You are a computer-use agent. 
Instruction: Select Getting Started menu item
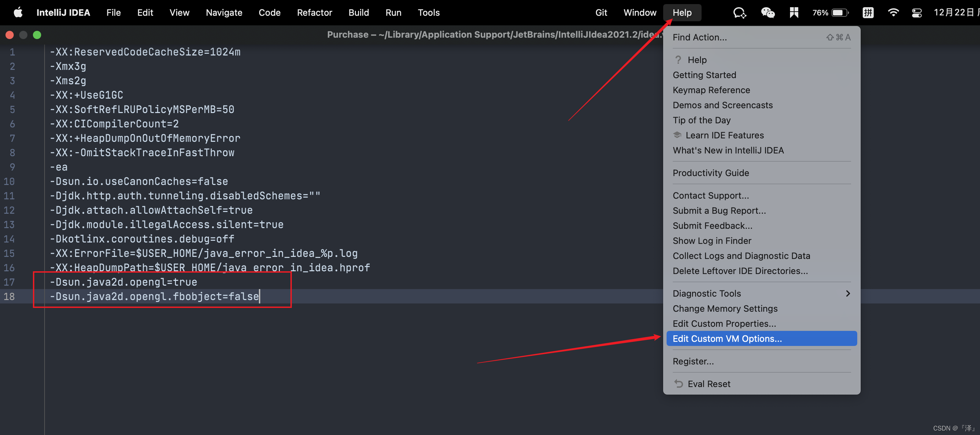tap(761, 75)
